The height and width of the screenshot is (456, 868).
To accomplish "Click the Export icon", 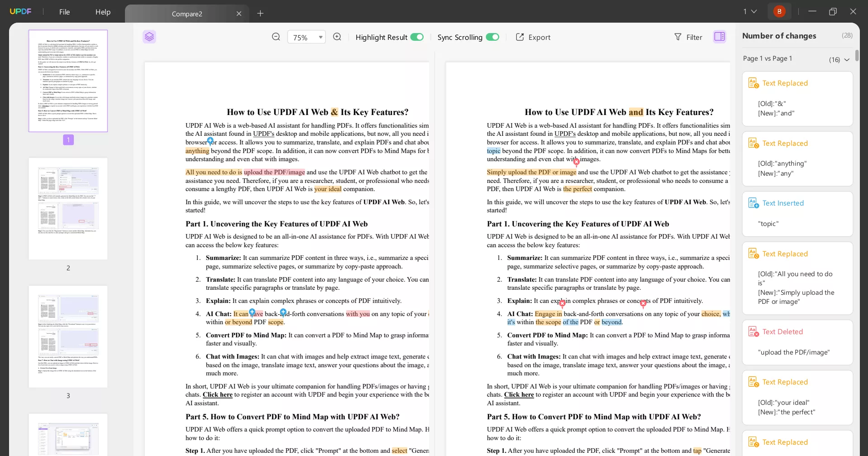I will point(520,37).
